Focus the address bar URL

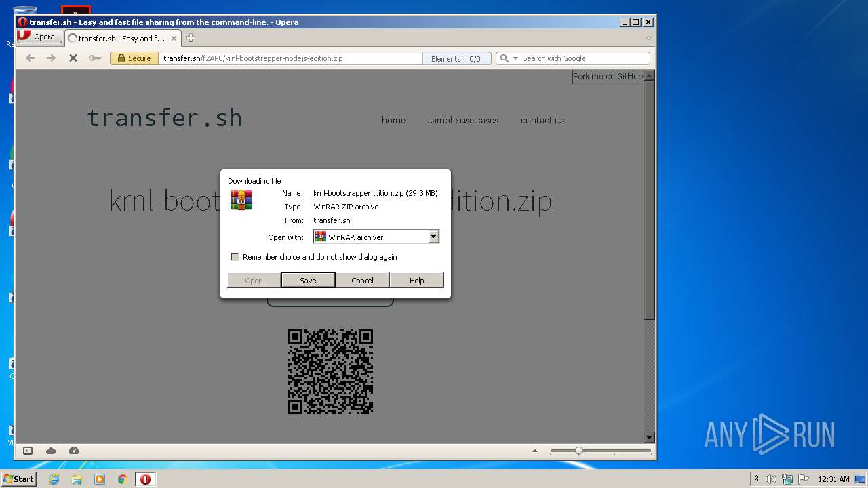[290, 58]
